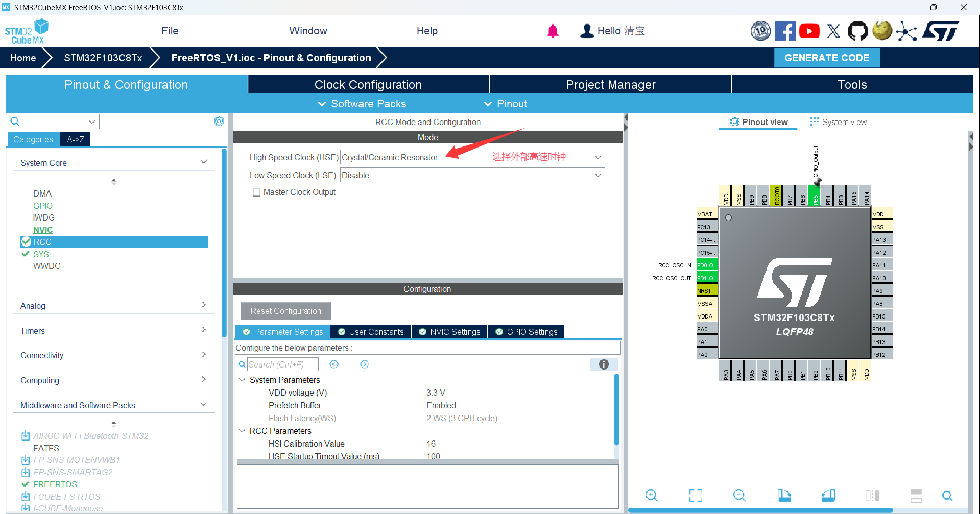
Task: Open the Window menu
Action: 308,31
